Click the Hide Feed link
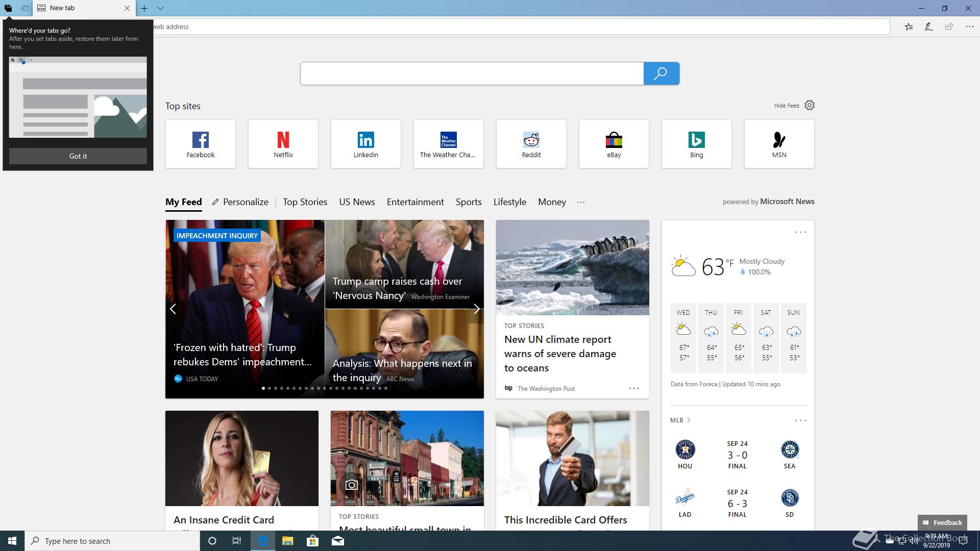Viewport: 980px width, 551px height. pos(787,106)
